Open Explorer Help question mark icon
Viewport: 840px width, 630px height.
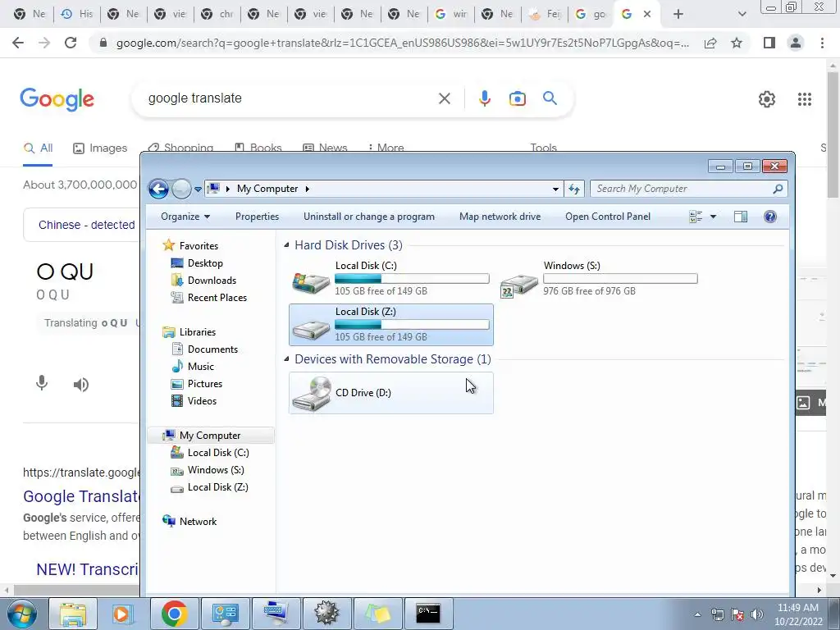tap(769, 217)
